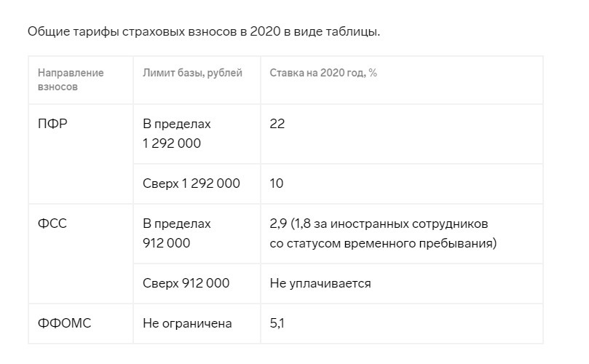Select the ПФР row label
This screenshot has width=589, height=364.
point(52,124)
